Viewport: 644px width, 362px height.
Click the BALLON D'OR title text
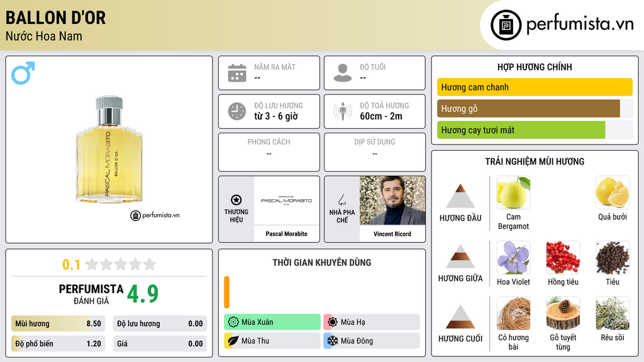point(55,18)
